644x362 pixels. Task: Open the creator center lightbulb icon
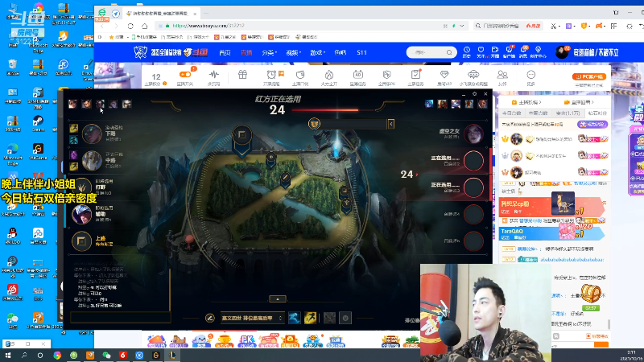[x=538, y=50]
